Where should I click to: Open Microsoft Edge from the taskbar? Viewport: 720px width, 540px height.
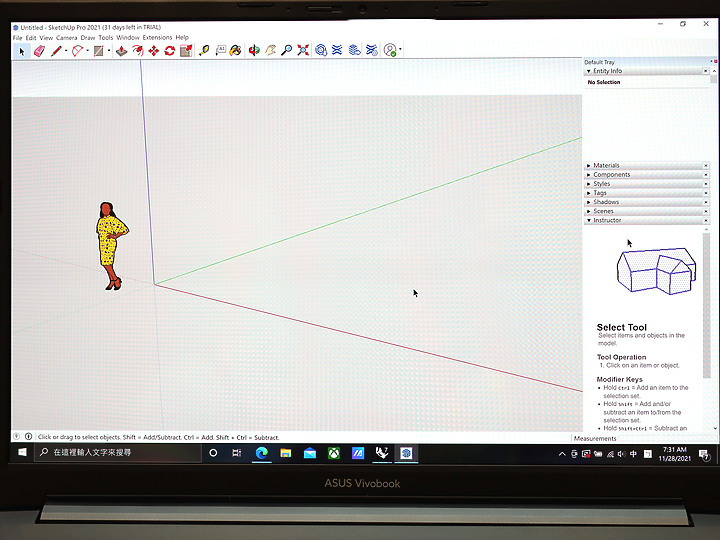click(262, 453)
